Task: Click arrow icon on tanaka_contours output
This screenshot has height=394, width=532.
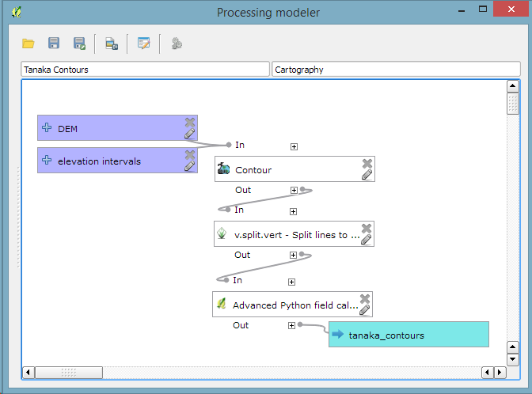Action: tap(337, 335)
